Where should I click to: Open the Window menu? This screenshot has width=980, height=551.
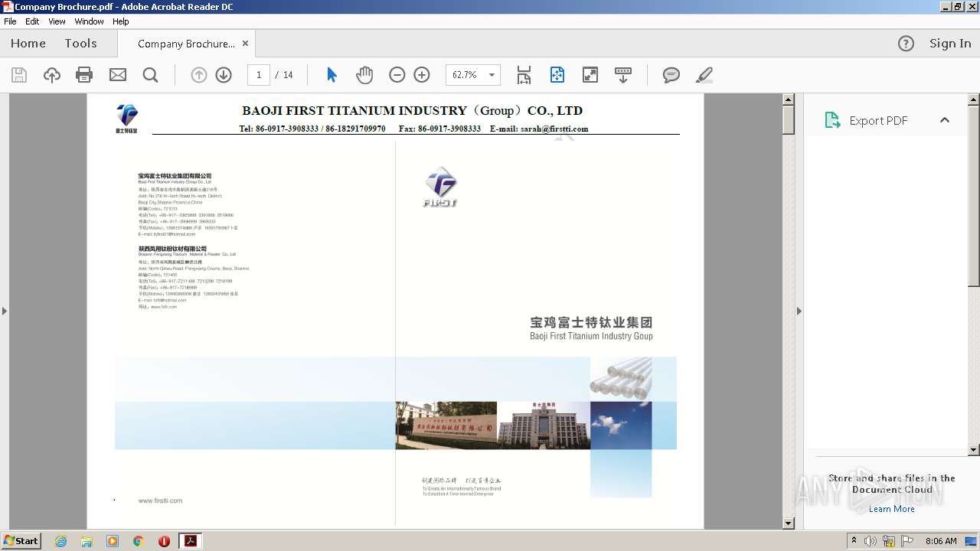point(89,21)
